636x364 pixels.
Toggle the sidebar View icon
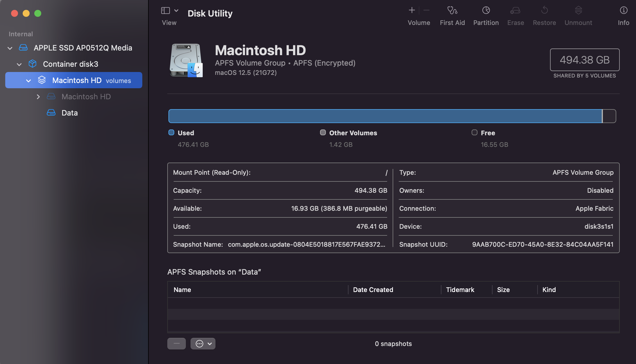166,11
